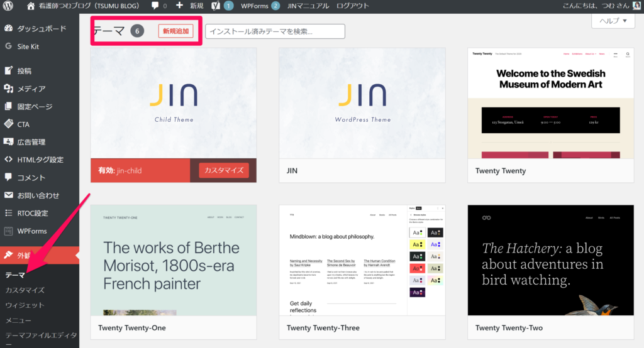Click JINマニュアル in admin bar
This screenshot has height=348, width=644.
point(308,6)
